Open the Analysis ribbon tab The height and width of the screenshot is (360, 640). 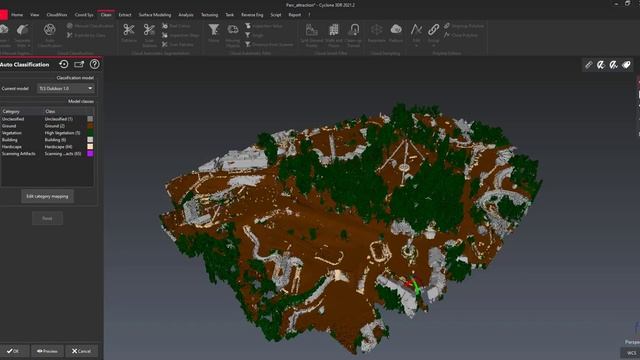click(x=186, y=15)
